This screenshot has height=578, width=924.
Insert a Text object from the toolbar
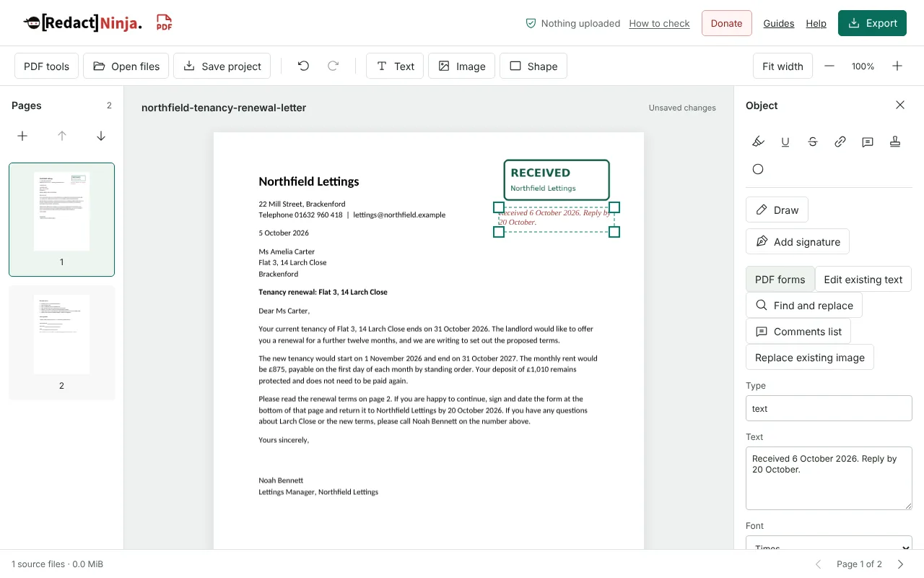tap(395, 66)
